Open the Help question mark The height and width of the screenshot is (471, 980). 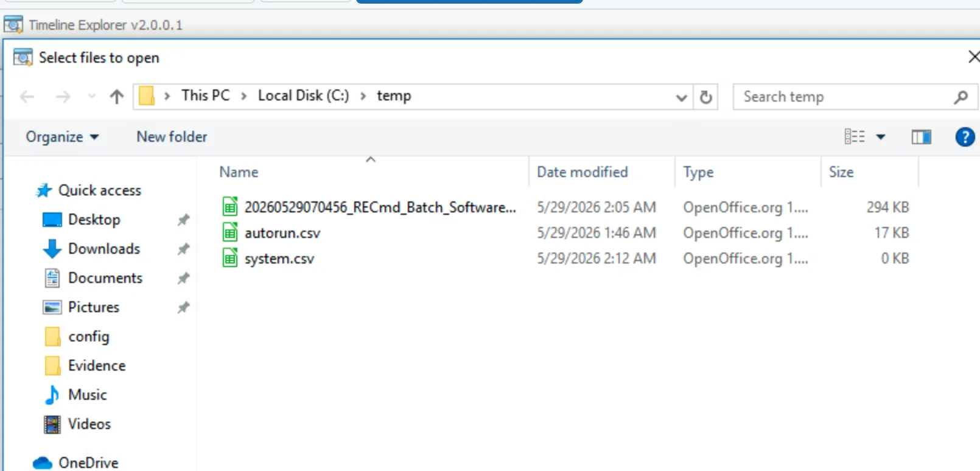965,137
